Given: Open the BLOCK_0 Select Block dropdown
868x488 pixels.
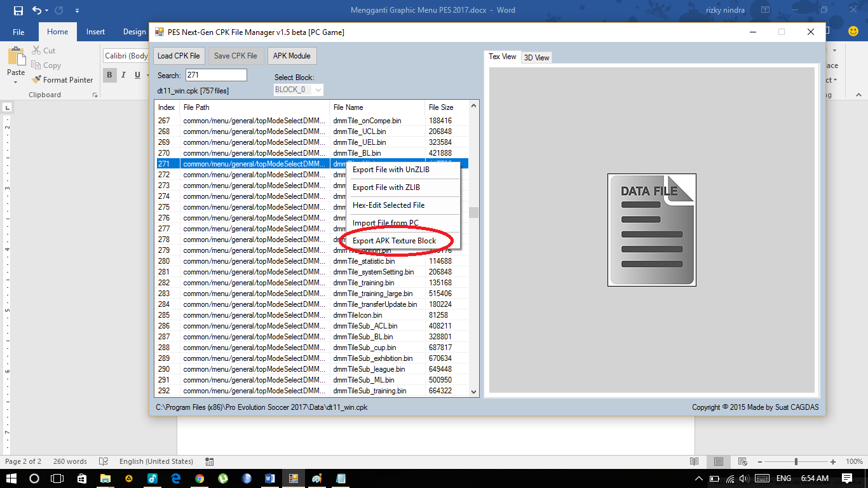Looking at the screenshot, I should tap(298, 90).
